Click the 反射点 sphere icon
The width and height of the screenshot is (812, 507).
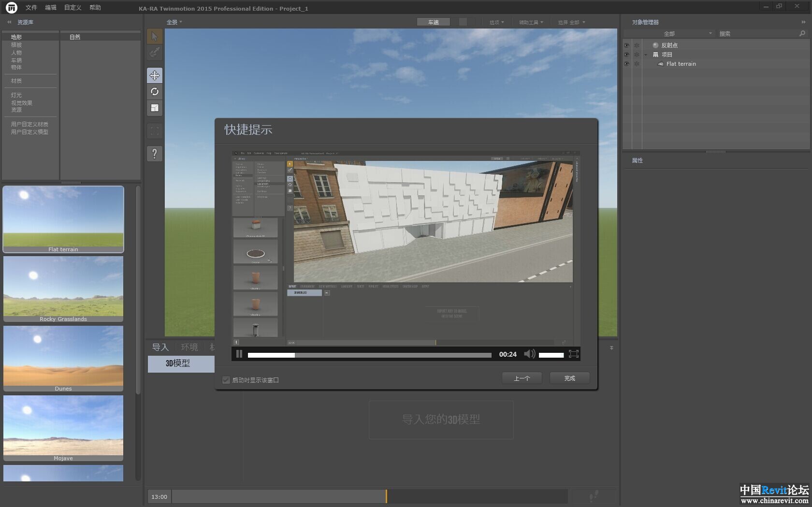coord(656,45)
